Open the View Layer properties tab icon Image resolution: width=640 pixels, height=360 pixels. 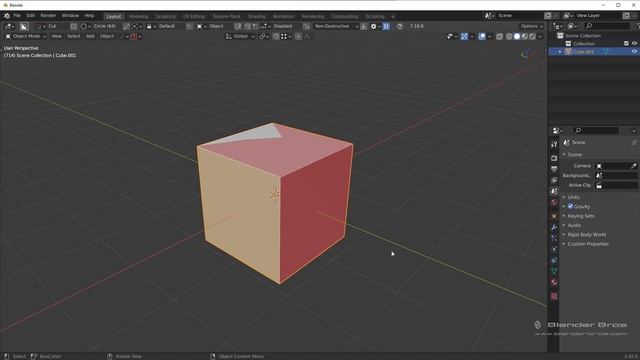tap(554, 180)
